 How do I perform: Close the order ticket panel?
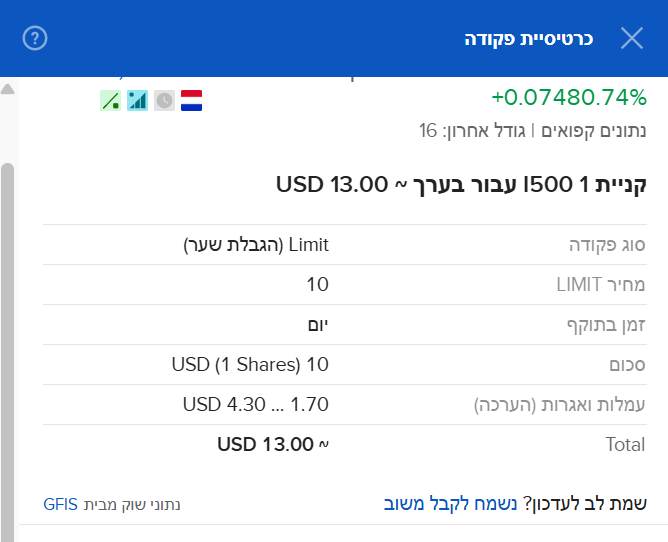(632, 39)
